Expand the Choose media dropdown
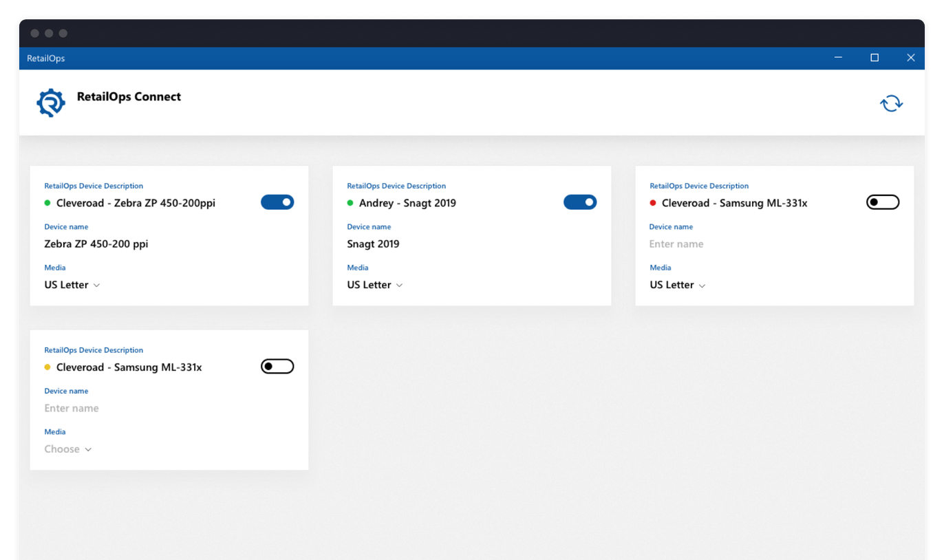This screenshot has width=944, height=560. click(68, 449)
